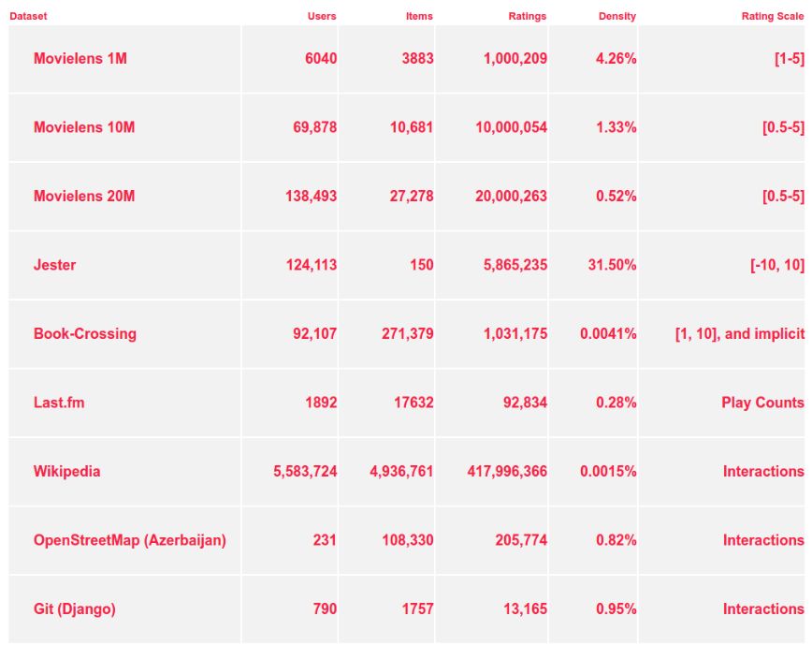
Task: Click the Rating Scale column header
Action: tap(772, 16)
